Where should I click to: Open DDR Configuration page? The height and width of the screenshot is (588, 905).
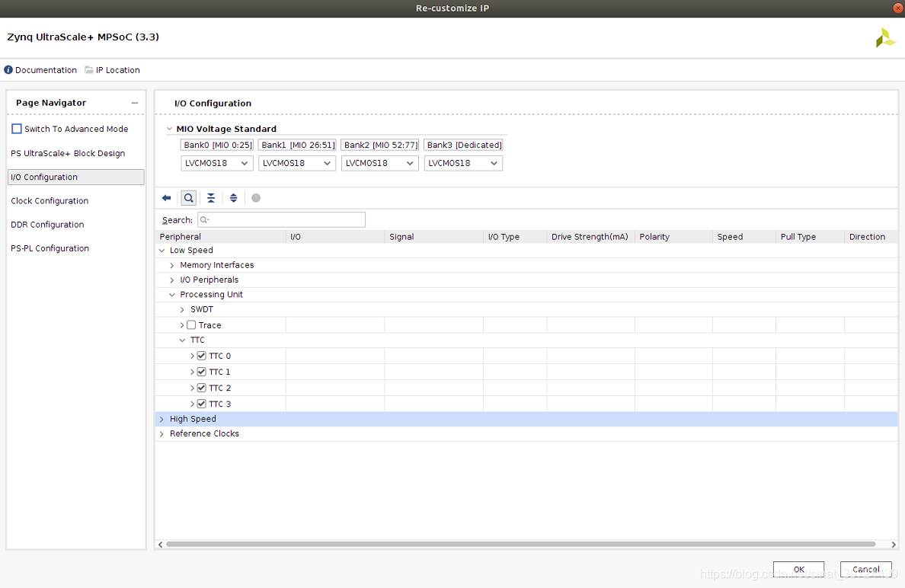47,225
